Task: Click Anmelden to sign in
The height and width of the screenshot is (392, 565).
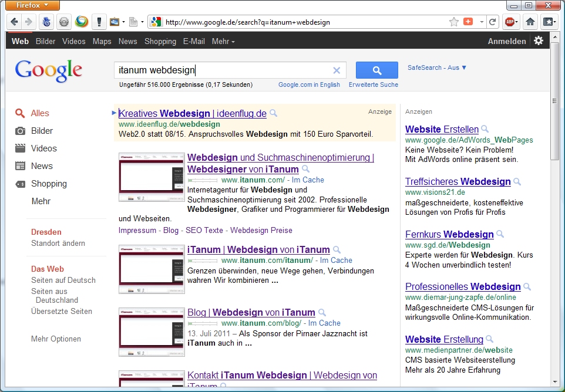Action: point(507,42)
